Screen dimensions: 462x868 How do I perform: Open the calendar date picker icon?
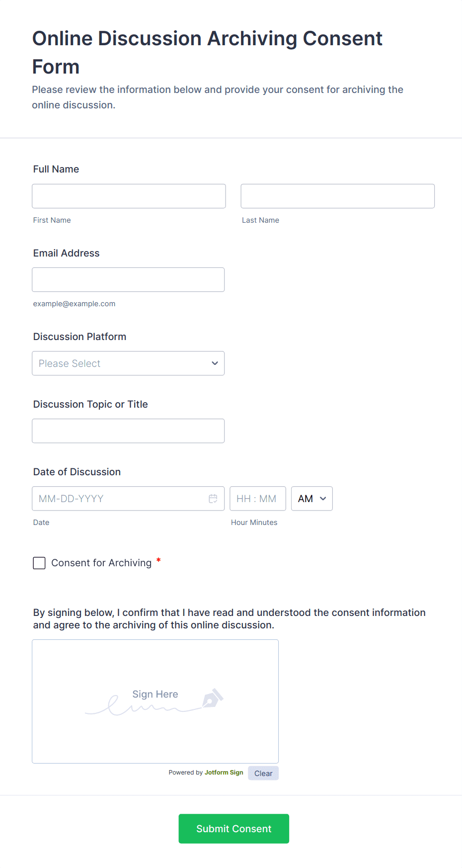[x=213, y=499]
